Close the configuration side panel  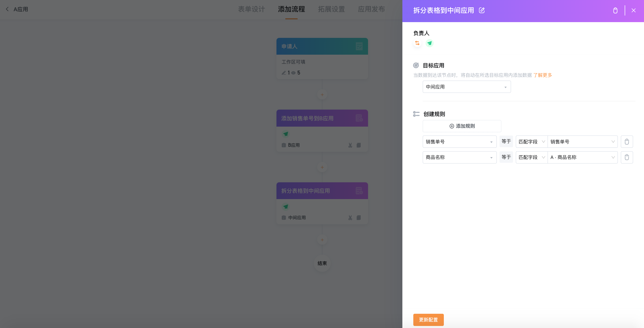click(634, 10)
